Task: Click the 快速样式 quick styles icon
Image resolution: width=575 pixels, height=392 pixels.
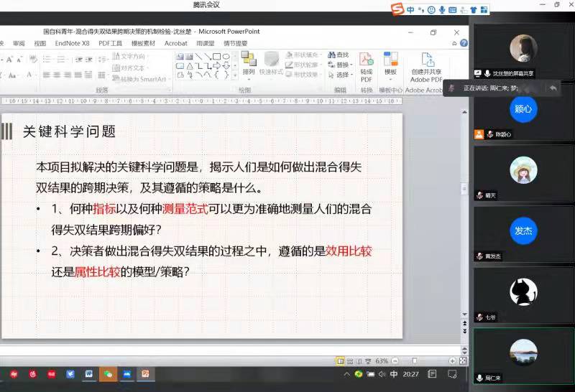Action: [x=271, y=65]
